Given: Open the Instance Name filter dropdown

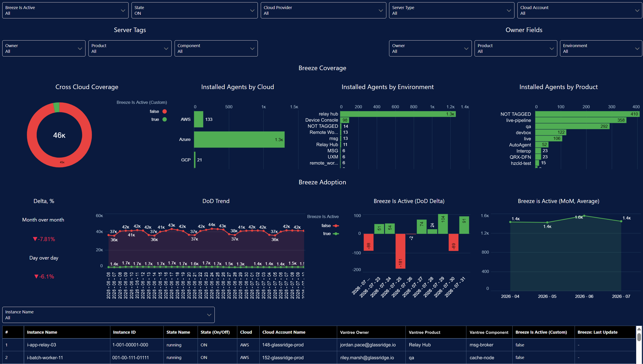Looking at the screenshot, I should click(x=109, y=315).
